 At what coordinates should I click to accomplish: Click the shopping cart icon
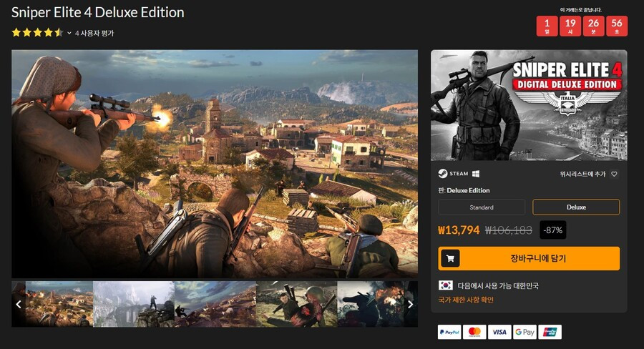450,259
